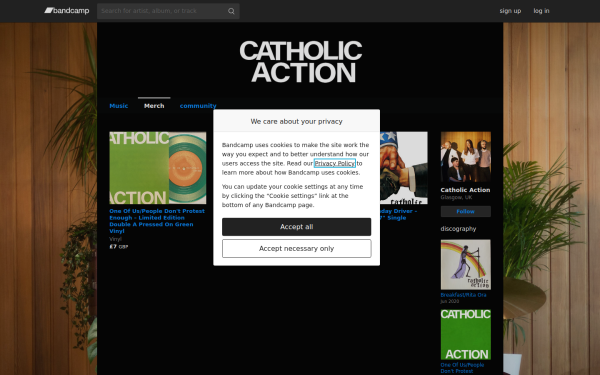Image resolution: width=600 pixels, height=375 pixels.
Task: Click the search magnifier icon
Action: tap(231, 11)
